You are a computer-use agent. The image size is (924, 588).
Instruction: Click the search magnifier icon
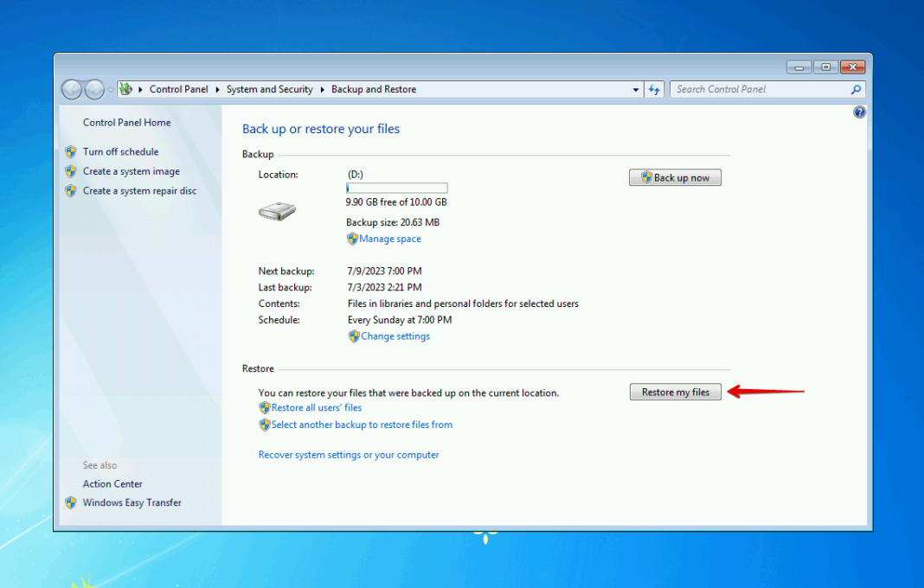[855, 89]
